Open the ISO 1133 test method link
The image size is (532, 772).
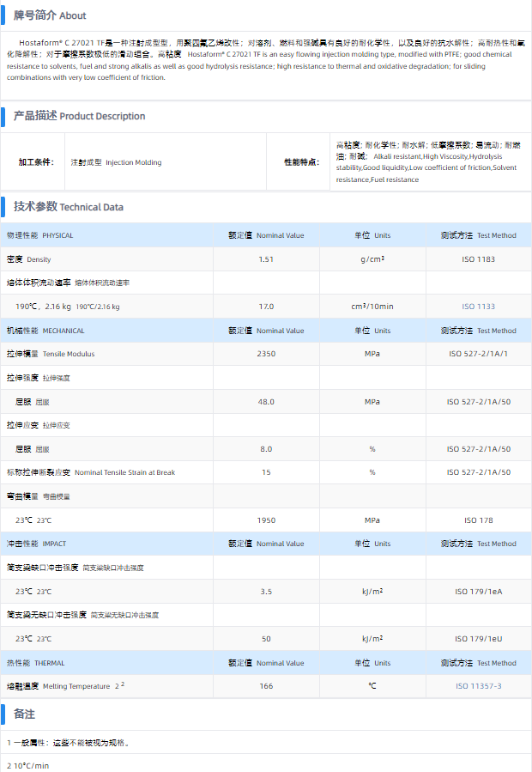pyautogui.click(x=478, y=307)
